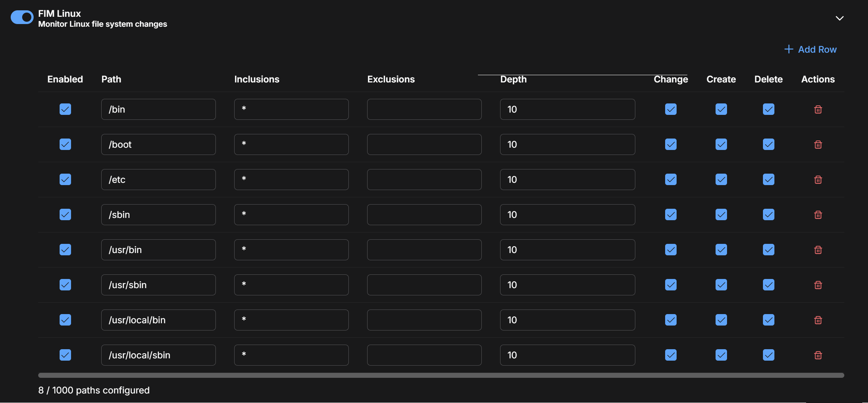Image resolution: width=868 pixels, height=403 pixels.
Task: Delete the /bin path row
Action: click(818, 110)
